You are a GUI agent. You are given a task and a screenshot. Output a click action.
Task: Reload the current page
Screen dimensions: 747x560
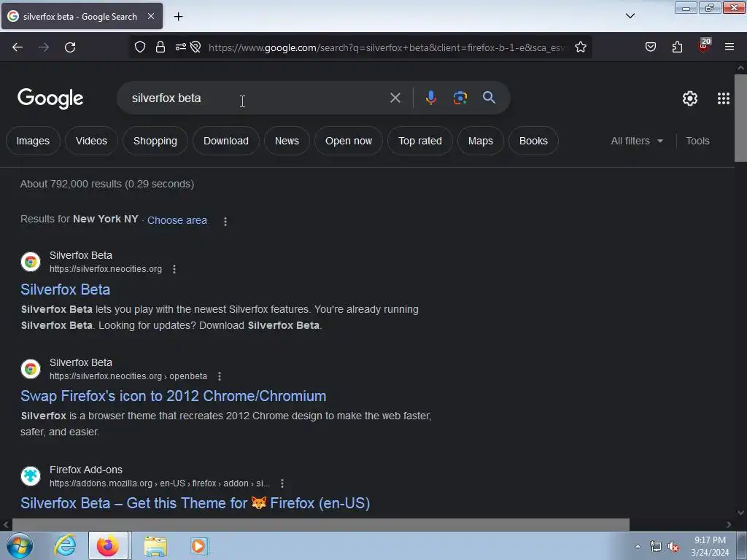pyautogui.click(x=70, y=47)
